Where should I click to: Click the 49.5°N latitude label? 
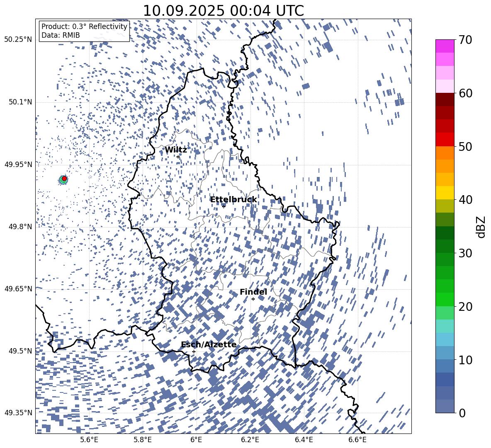tap(20, 351)
